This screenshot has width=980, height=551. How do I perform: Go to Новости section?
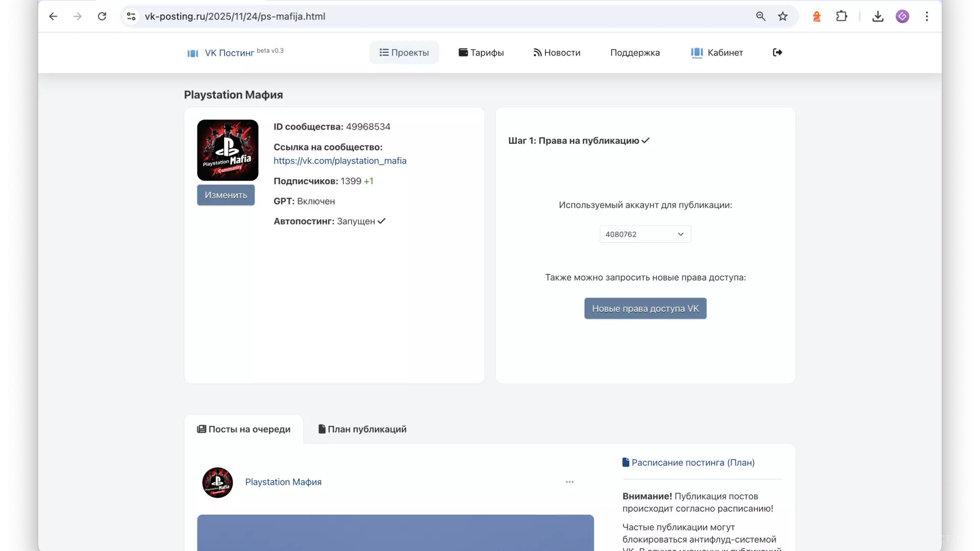[557, 53]
